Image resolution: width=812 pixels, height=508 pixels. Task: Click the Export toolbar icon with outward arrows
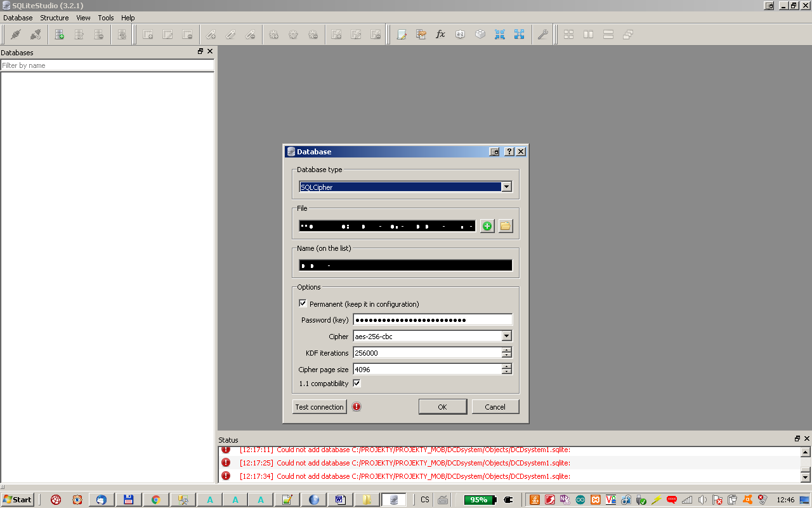[520, 34]
